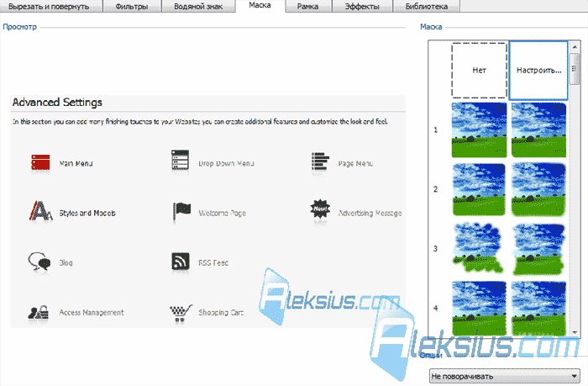Click the Drop Down Menu icon
Viewport: 588px width, 386px height.
(180, 161)
